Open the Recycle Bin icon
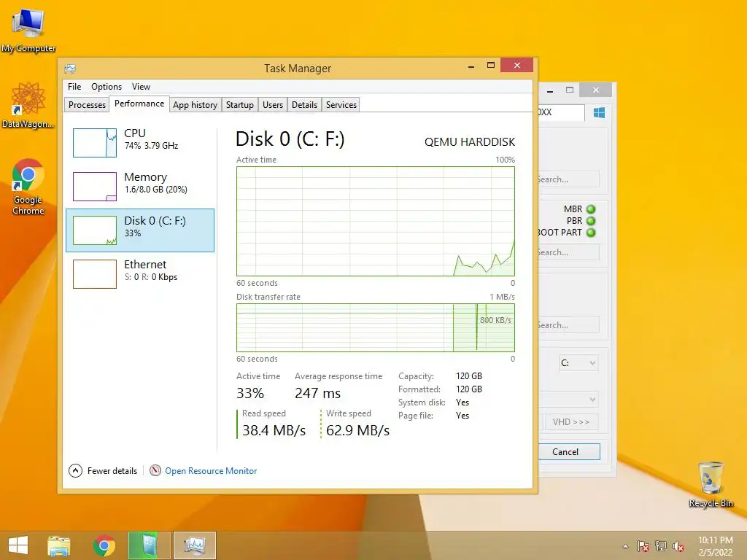This screenshot has height=560, width=747. pos(711,484)
